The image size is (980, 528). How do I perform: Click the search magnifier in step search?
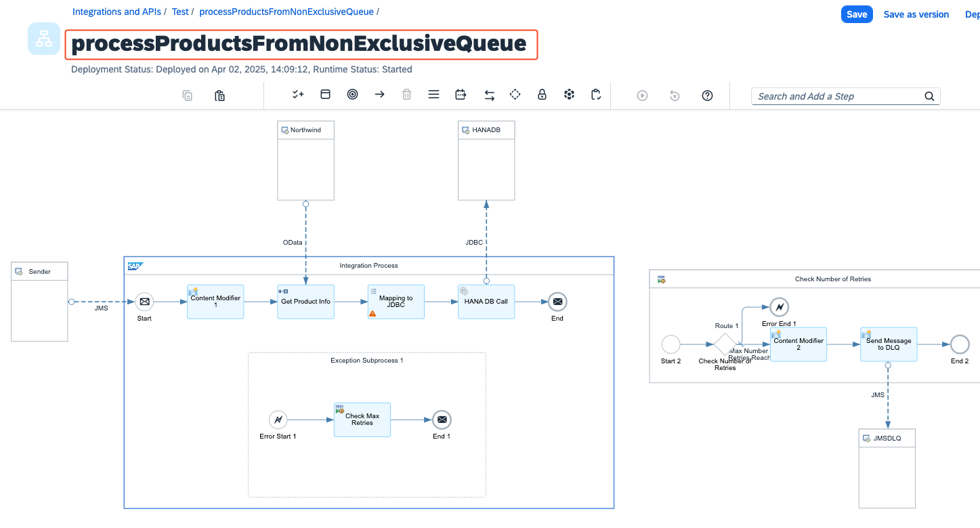tap(929, 96)
